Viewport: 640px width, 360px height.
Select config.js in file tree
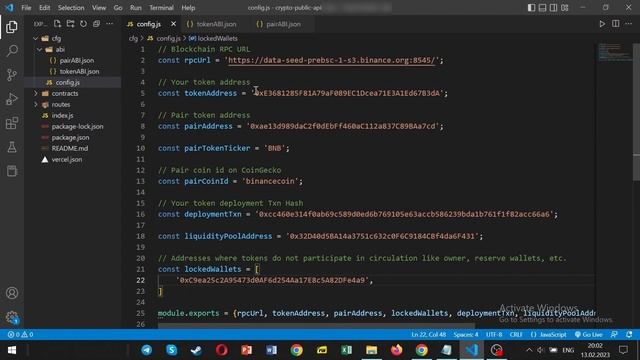(73, 82)
